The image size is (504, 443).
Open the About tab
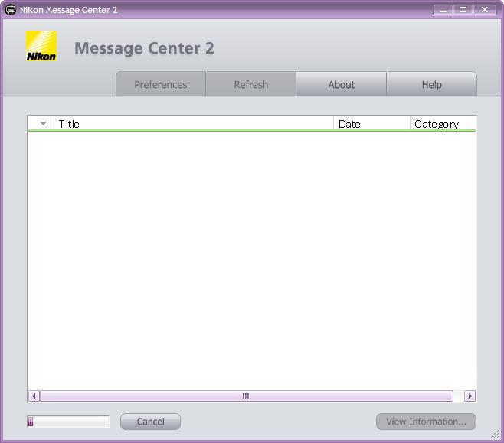(x=342, y=84)
